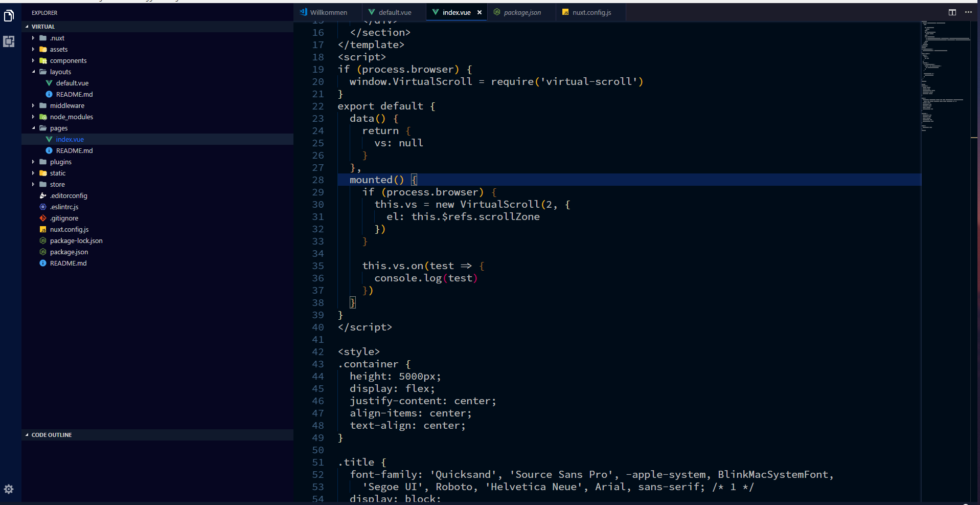Click the middleware folder icon
The height and width of the screenshot is (505, 980).
point(43,105)
